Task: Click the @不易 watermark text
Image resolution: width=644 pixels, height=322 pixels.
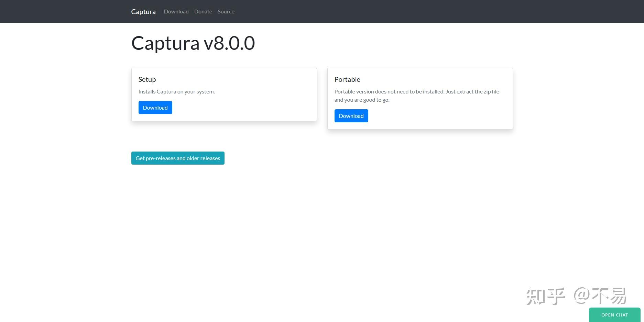Action: tap(600, 296)
